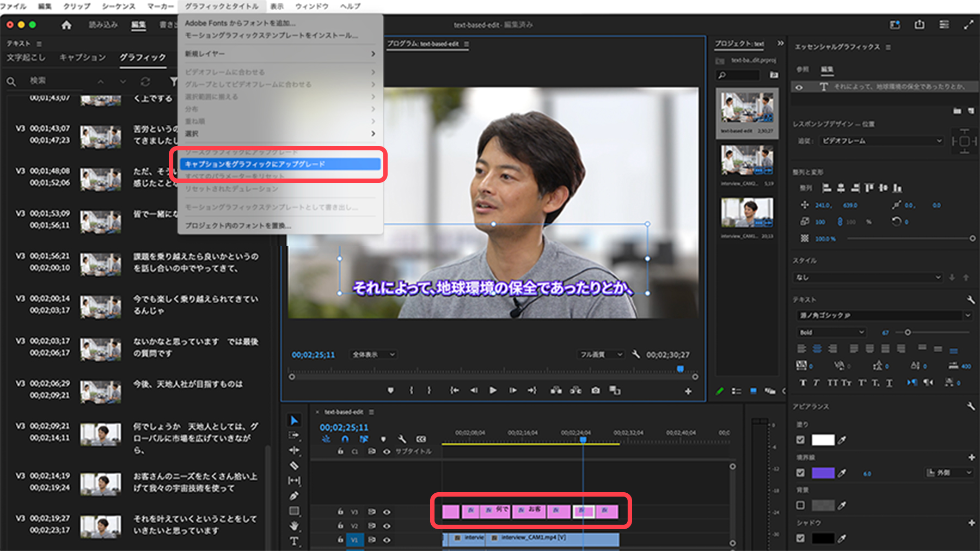The width and height of the screenshot is (980, 551).
Task: Open the maximize frame icon in header bar
Action: pyautogui.click(x=969, y=25)
